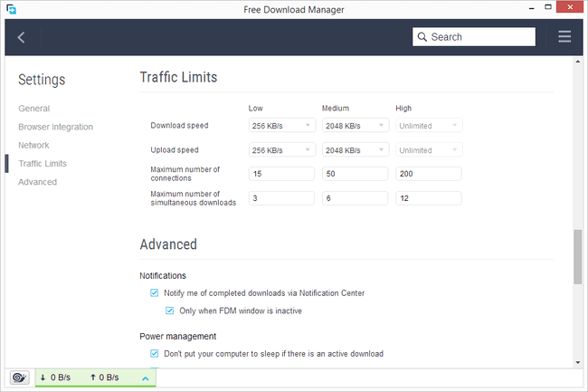Viewport: 588px width, 392px height.
Task: Edit Low simultaneous downloads field 3
Action: point(281,198)
